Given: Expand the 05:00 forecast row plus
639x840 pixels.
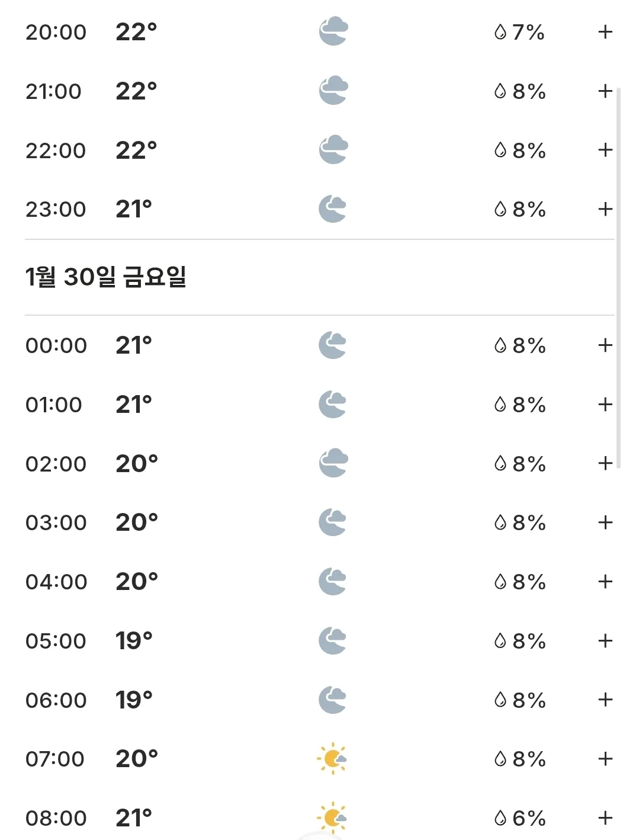Looking at the screenshot, I should pyautogui.click(x=605, y=641).
